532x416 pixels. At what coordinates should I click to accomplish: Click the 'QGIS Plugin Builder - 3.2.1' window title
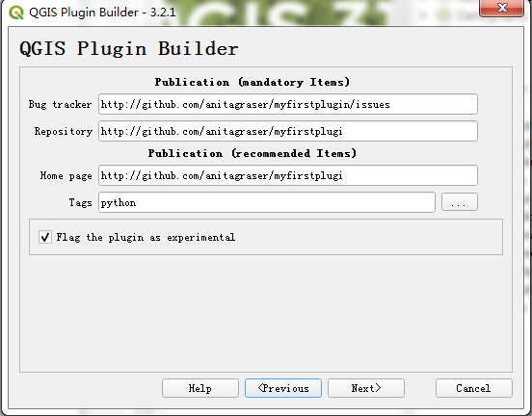click(102, 13)
